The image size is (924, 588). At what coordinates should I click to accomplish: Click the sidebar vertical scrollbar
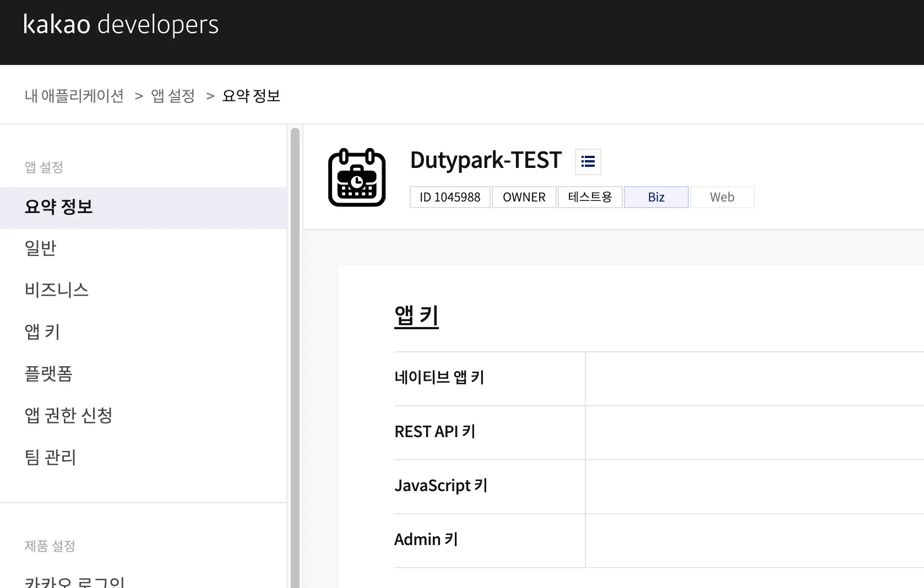(295, 358)
